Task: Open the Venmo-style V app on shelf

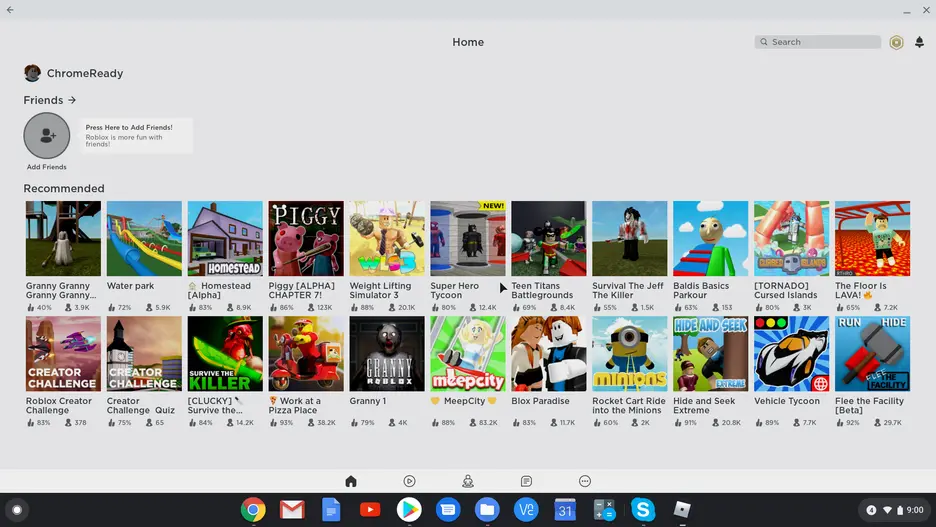Action: tap(526, 510)
